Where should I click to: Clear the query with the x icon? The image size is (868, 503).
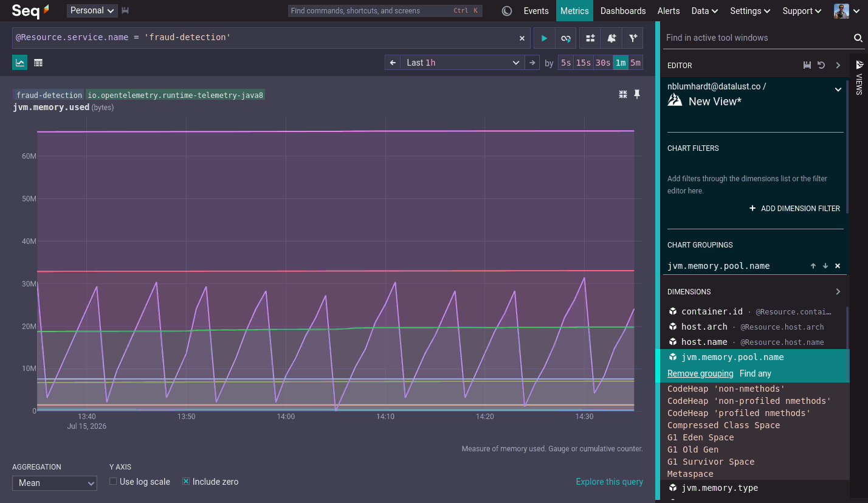522,38
